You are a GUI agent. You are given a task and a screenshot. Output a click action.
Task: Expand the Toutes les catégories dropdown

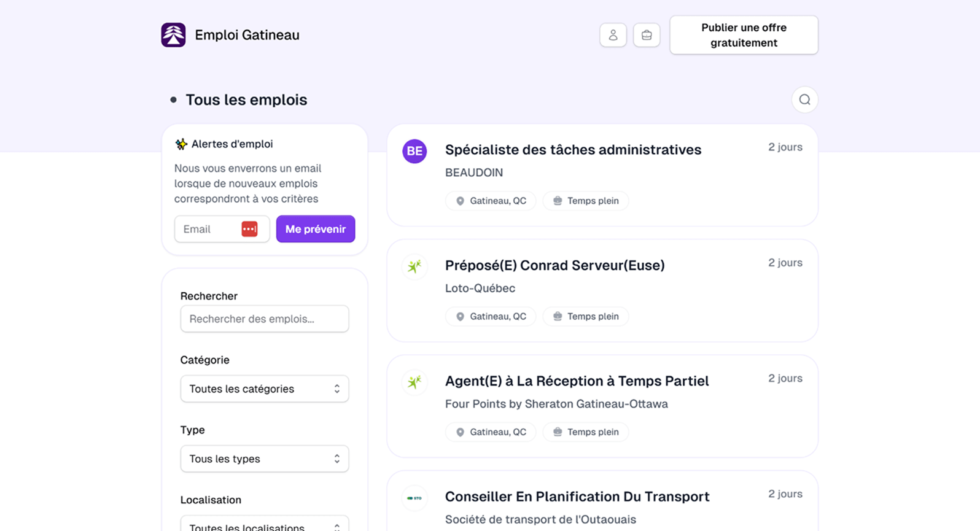click(265, 389)
